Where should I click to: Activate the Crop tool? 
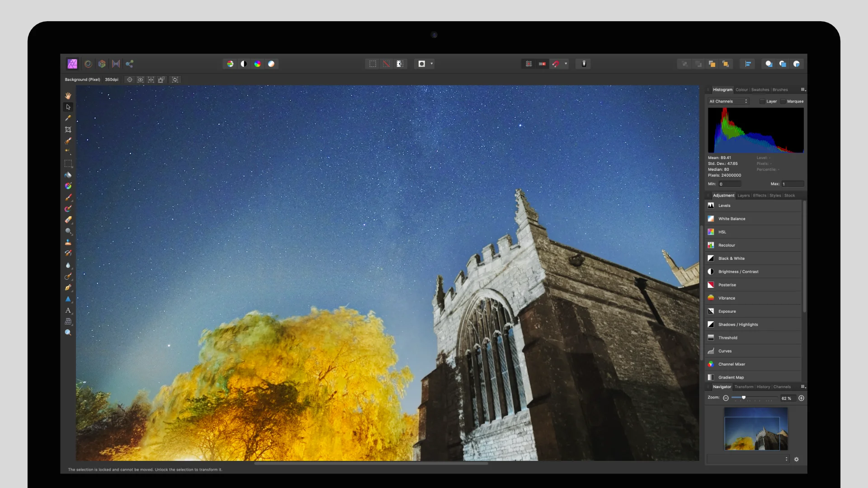(68, 130)
